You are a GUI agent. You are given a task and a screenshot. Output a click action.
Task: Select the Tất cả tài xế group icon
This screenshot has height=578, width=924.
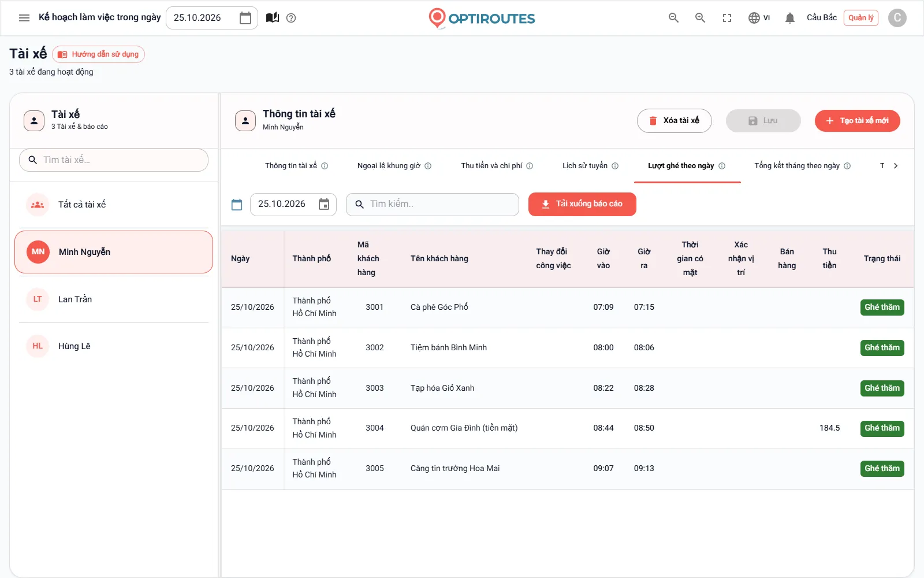38,205
